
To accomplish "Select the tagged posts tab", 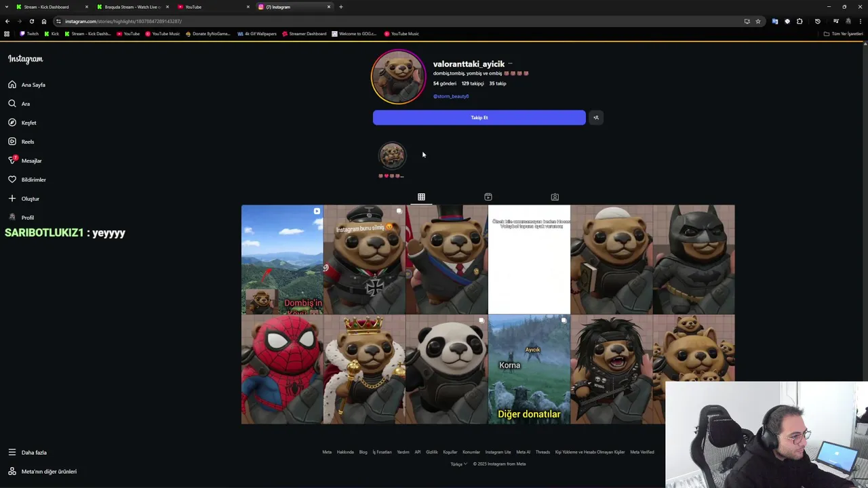I will 555,197.
